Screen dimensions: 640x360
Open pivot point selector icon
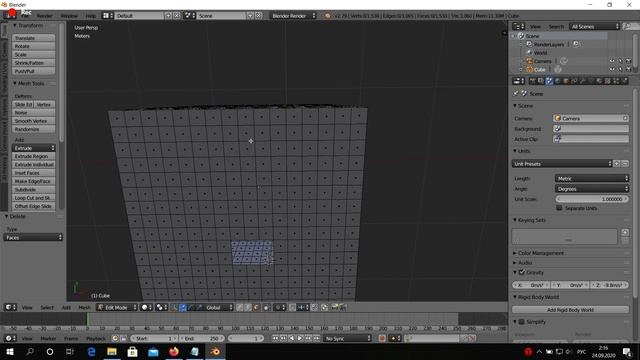pos(162,307)
